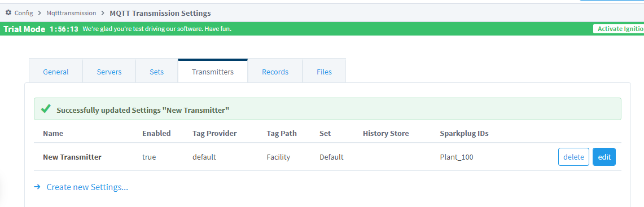Screen dimensions: 644x207
Task: Click Create new Settings link
Action: pyautogui.click(x=87, y=187)
